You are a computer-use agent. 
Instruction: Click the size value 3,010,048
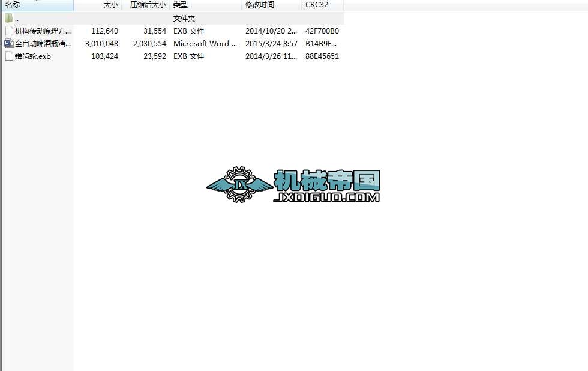click(101, 43)
